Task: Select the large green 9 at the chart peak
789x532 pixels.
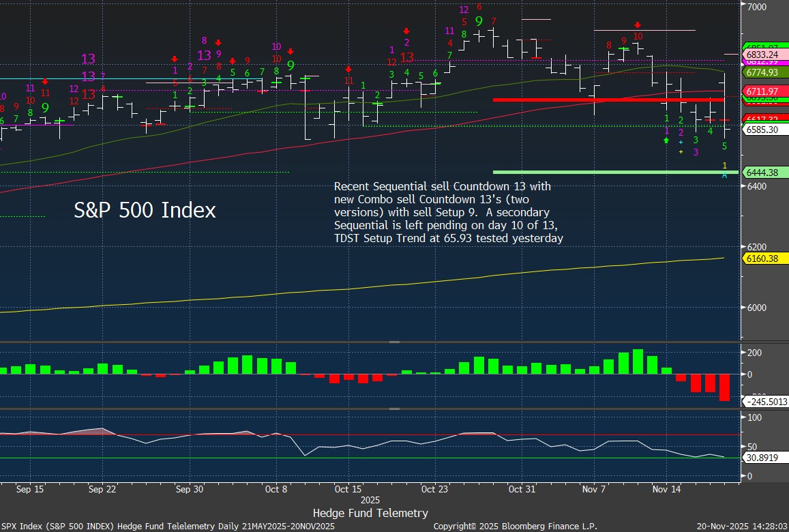Action: tap(479, 22)
